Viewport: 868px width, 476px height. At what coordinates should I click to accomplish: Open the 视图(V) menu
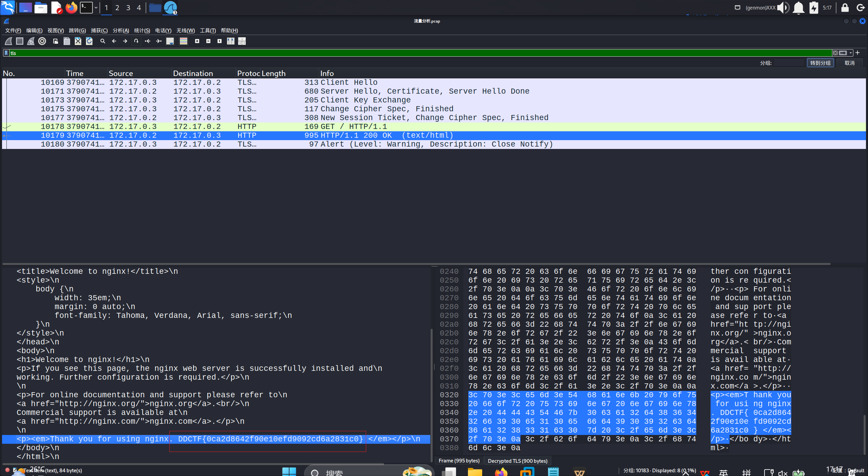[56, 31]
